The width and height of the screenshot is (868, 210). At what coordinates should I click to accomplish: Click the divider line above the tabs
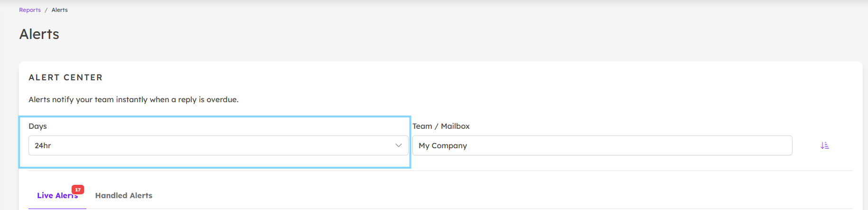click(x=440, y=171)
